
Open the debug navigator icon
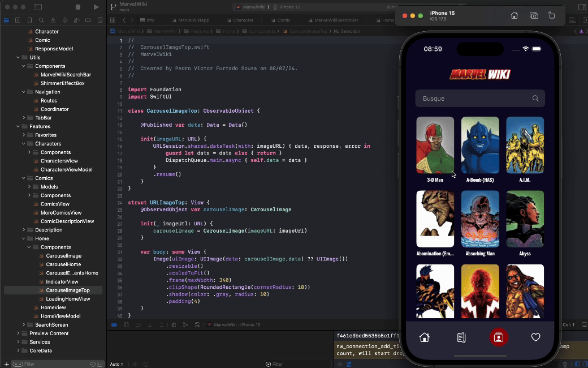pyautogui.click(x=76, y=20)
